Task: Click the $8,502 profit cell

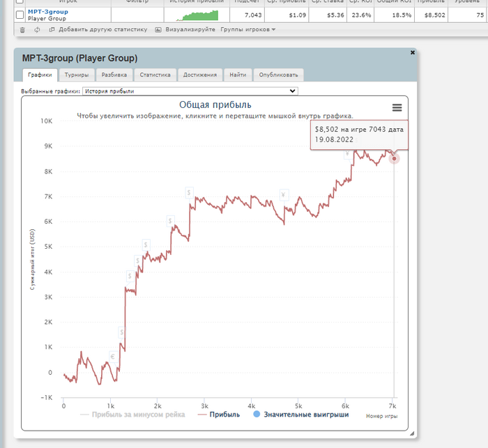Action: [432, 15]
